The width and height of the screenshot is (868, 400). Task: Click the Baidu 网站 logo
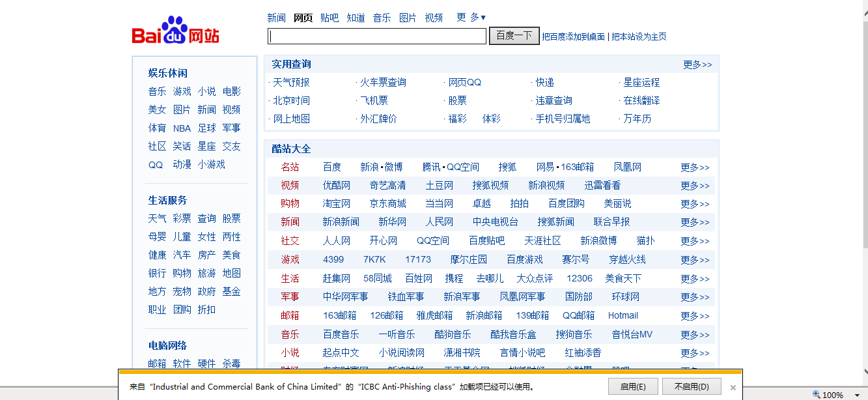pos(176,31)
